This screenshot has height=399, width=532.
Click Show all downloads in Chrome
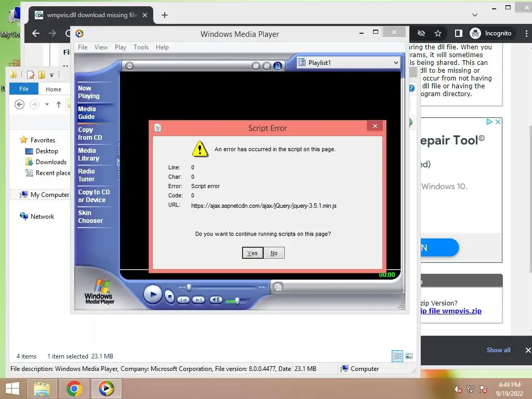498,350
